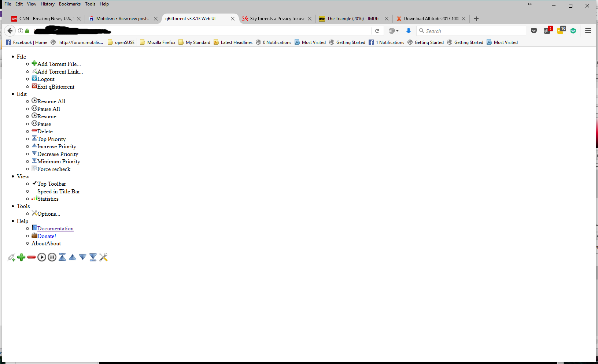Click the Top Priority toolbar icon
The height and width of the screenshot is (364, 598).
click(x=62, y=257)
